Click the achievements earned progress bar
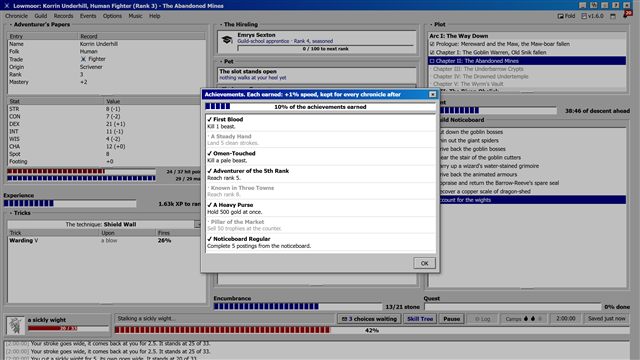The width and height of the screenshot is (640, 360). coord(320,107)
